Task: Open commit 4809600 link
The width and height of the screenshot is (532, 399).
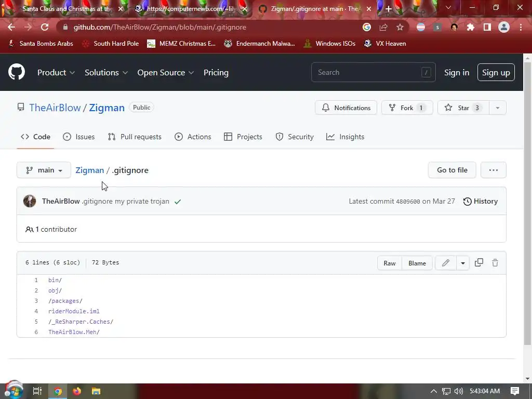Action: coord(408,202)
